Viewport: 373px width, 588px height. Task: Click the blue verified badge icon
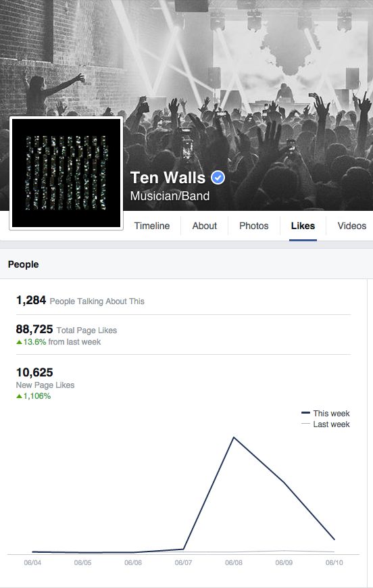click(218, 177)
